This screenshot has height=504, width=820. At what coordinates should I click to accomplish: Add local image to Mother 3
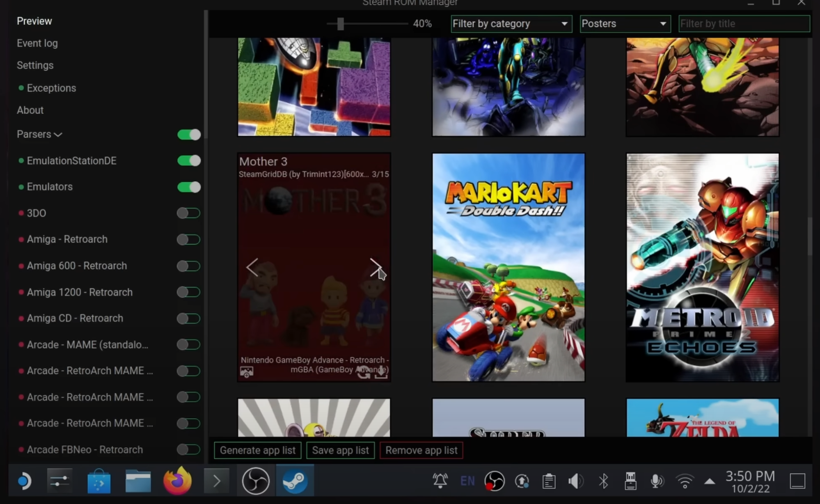(x=247, y=372)
